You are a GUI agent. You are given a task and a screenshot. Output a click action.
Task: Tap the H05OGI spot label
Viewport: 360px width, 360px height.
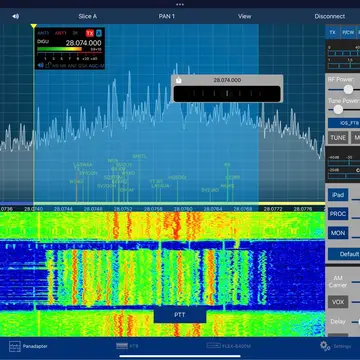[177, 178]
